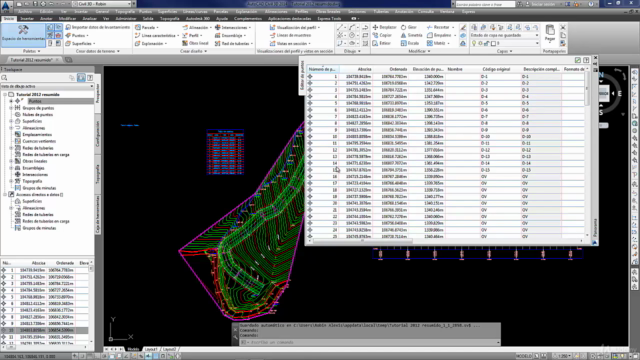Expand the Topografía tree node
Image resolution: width=640 pixels, height=360 pixels.
point(11,181)
